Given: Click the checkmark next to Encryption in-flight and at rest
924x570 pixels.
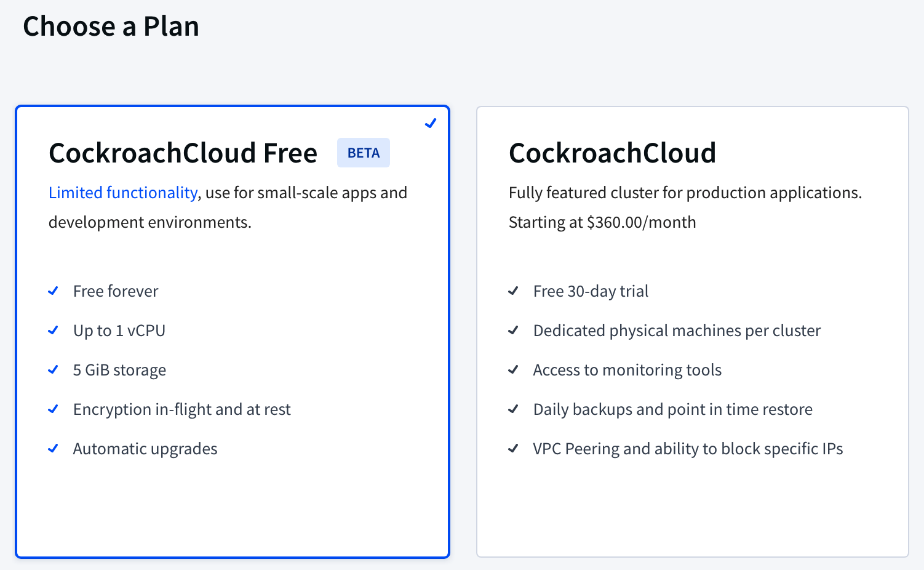Looking at the screenshot, I should click(54, 409).
